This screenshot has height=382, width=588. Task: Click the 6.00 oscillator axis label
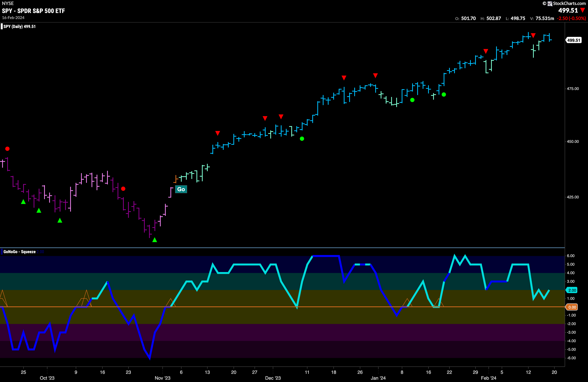(x=571, y=256)
